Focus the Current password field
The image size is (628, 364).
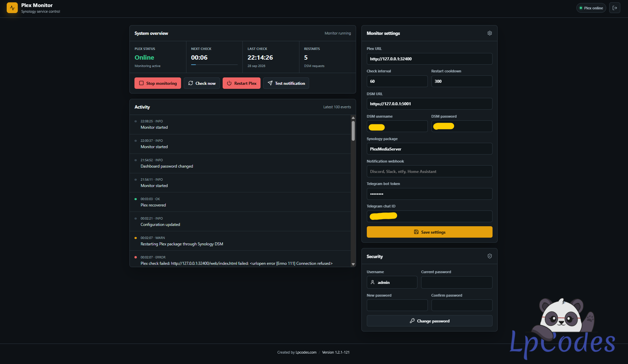457,282
